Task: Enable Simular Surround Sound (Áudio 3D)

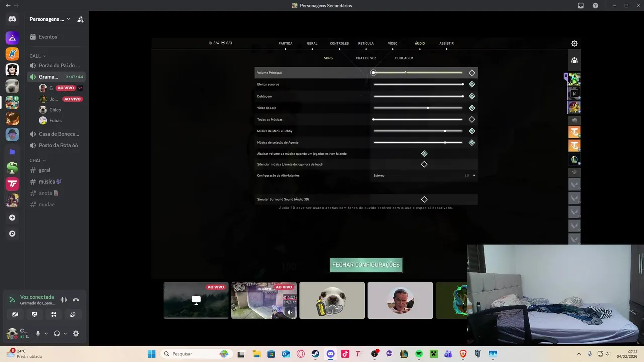Action: (x=424, y=199)
